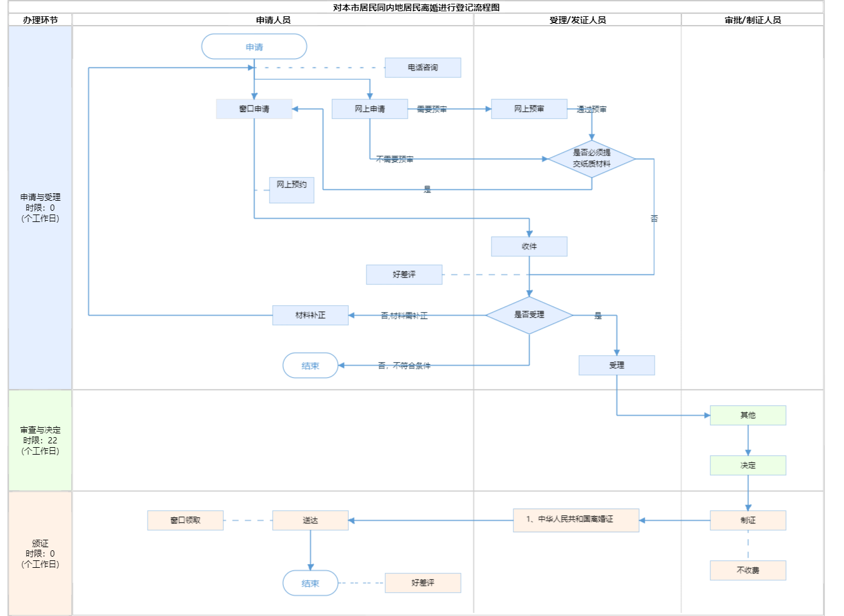
Task: Click the 窗口申请 process box
Action: click(x=254, y=109)
